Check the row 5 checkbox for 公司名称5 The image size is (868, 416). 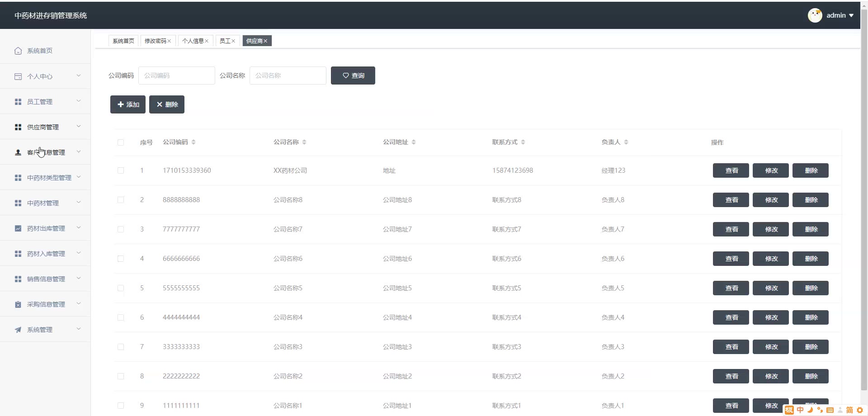click(121, 288)
